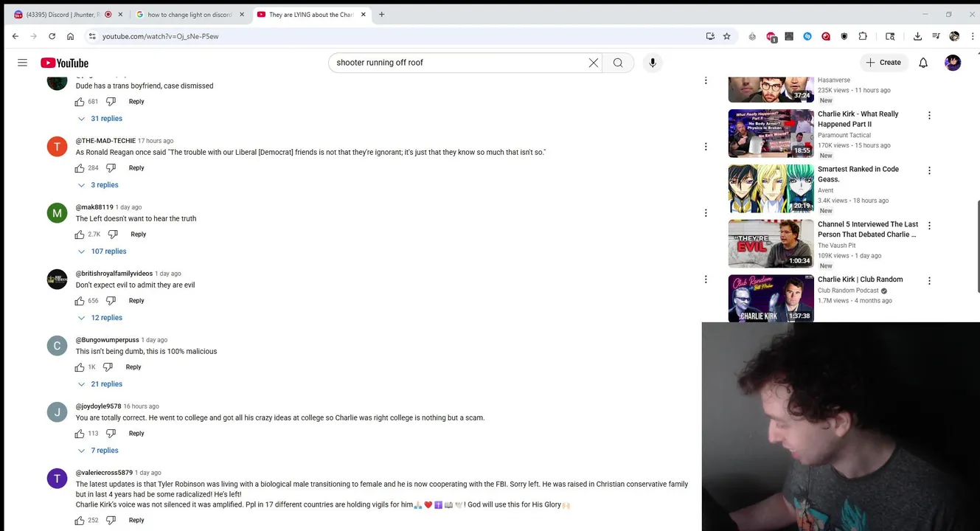
Task: Expand 7 replies under @joydoyle9578
Action: [x=98, y=451]
